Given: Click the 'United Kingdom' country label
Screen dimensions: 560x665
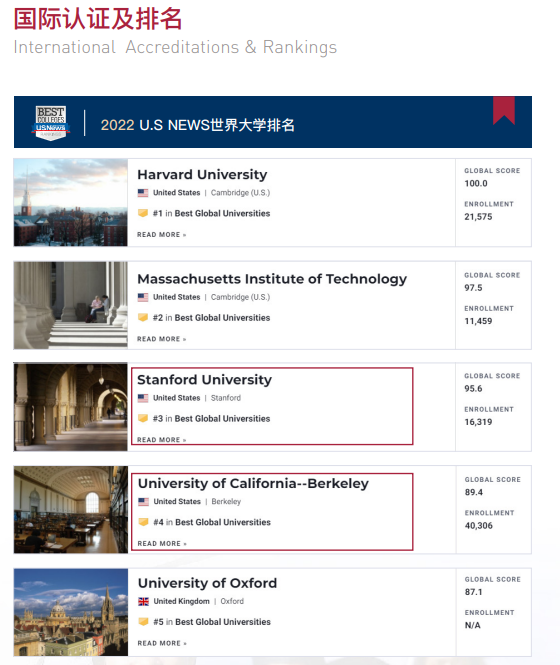Looking at the screenshot, I should tap(181, 601).
